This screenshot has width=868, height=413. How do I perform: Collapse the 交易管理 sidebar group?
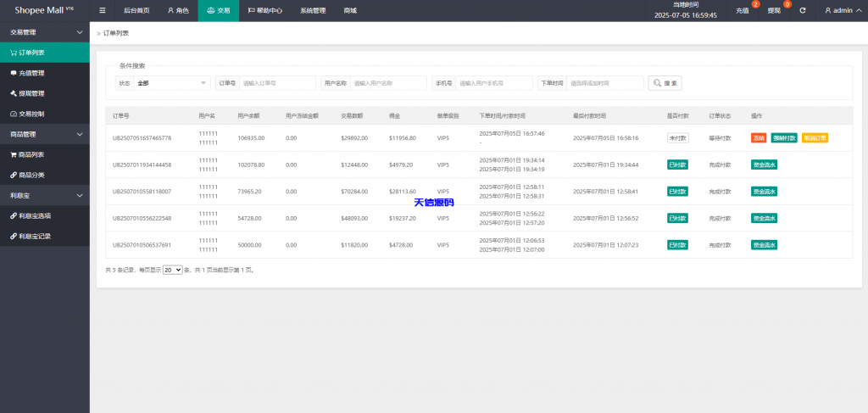click(45, 32)
